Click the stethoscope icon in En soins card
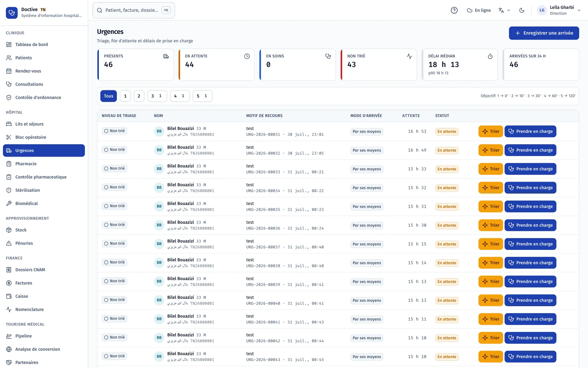The image size is (588, 368). coord(328,56)
